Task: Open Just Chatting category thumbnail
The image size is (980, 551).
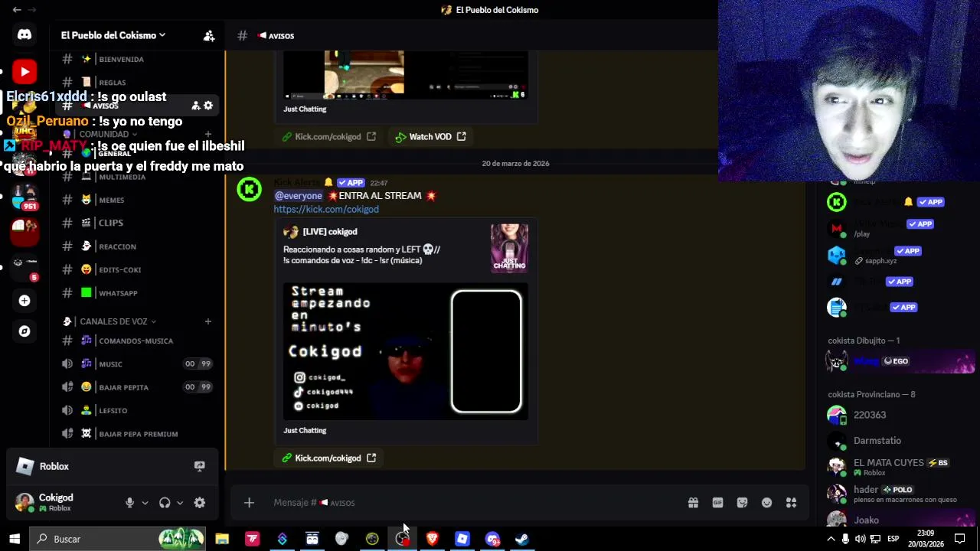Action: click(x=509, y=248)
